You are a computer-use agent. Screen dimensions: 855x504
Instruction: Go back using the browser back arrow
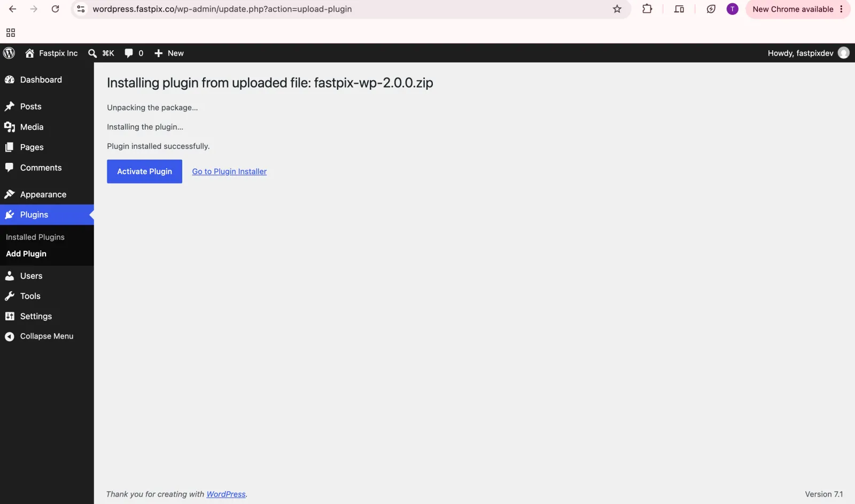[x=12, y=9]
